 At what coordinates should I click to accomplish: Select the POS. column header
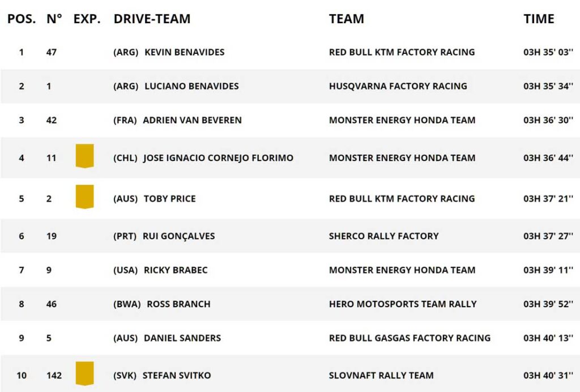point(22,19)
